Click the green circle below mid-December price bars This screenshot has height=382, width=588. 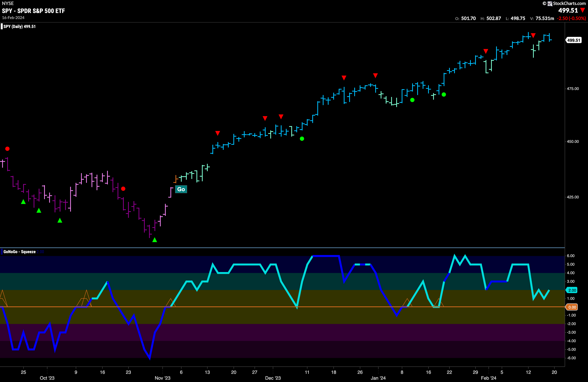click(x=302, y=139)
